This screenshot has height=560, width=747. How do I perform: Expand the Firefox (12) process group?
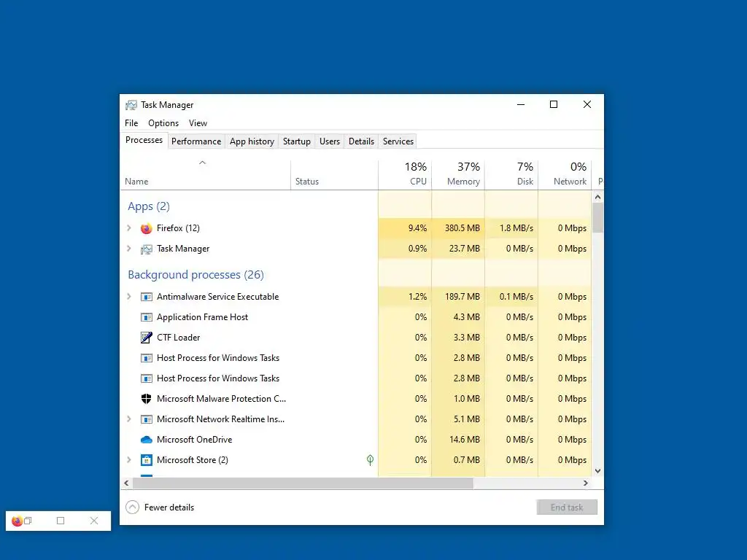pos(128,228)
